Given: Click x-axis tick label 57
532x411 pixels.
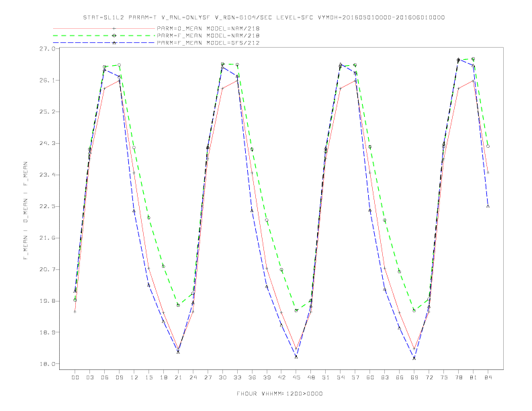Looking at the screenshot, I should tap(355, 377).
